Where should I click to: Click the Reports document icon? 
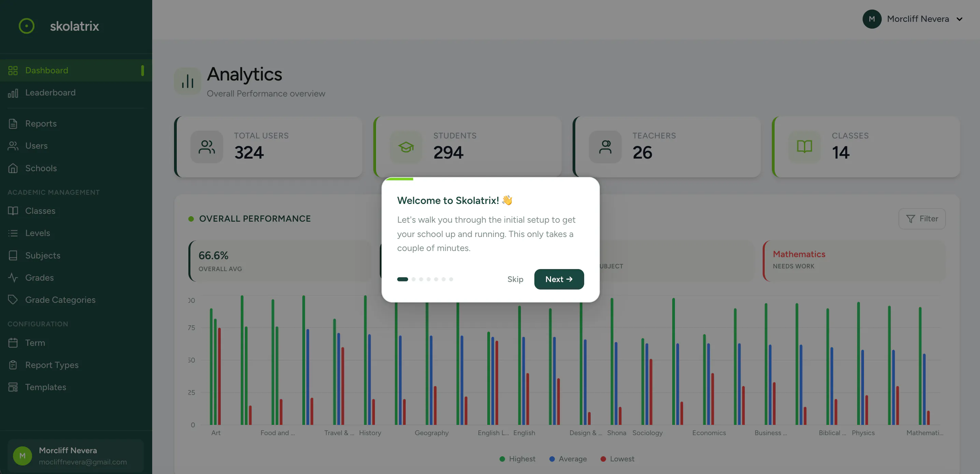[x=13, y=123]
